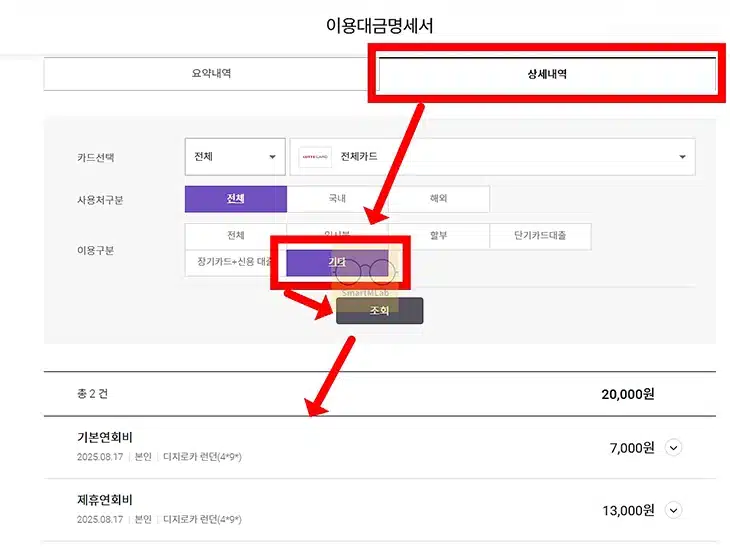Click the 7,000원 amount
The height and width of the screenshot is (557, 730).
632,448
